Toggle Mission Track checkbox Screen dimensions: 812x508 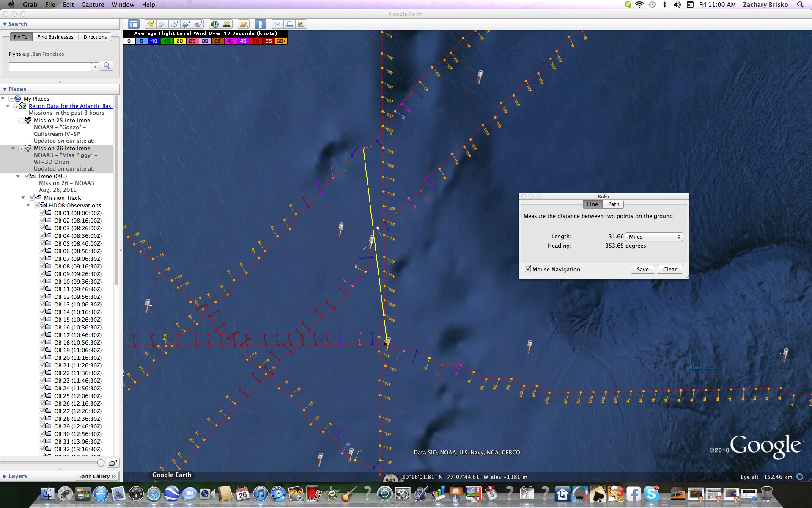pos(32,197)
